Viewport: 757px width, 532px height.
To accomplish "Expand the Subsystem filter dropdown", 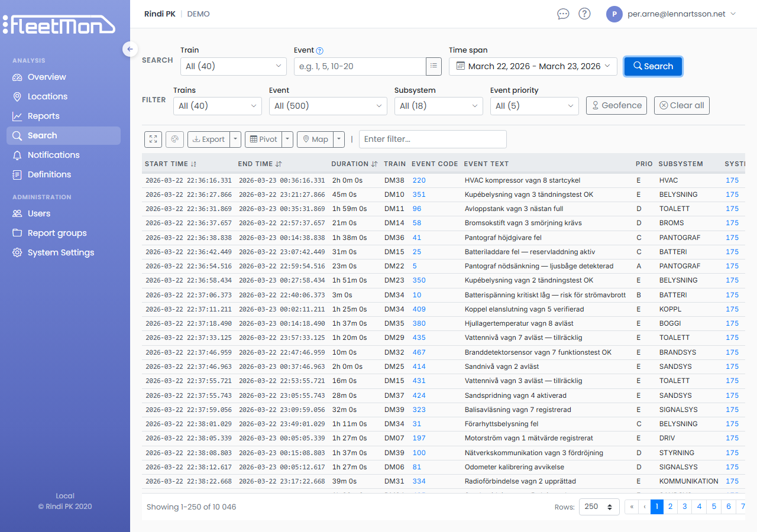I will point(438,106).
